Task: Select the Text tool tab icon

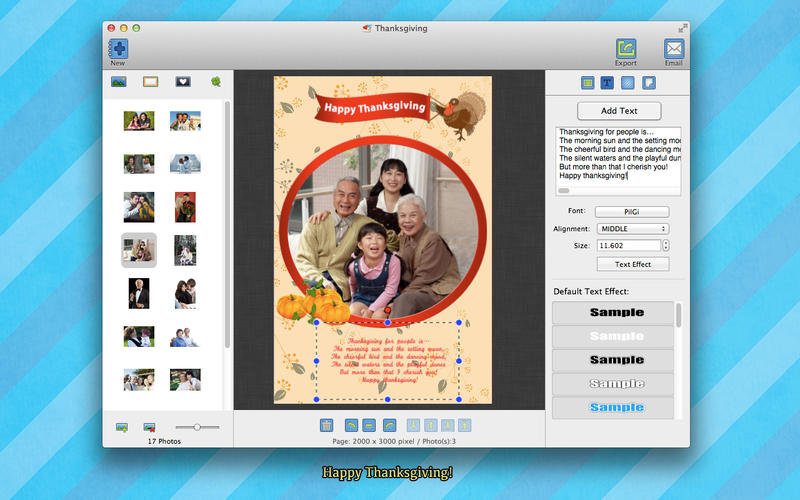Action: [x=606, y=83]
